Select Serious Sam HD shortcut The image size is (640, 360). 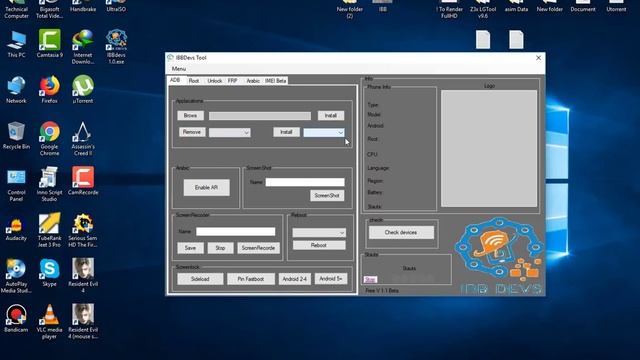(83, 230)
